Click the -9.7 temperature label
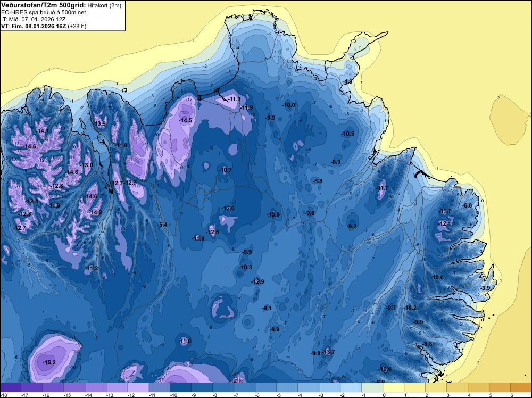This screenshot has width=532, height=398. coord(390,308)
